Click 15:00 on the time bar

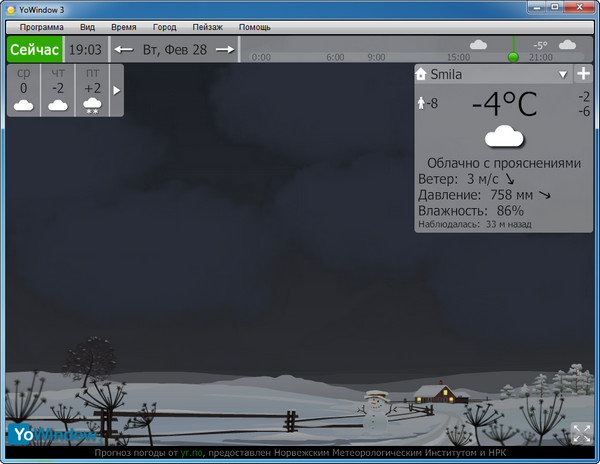[x=458, y=57]
